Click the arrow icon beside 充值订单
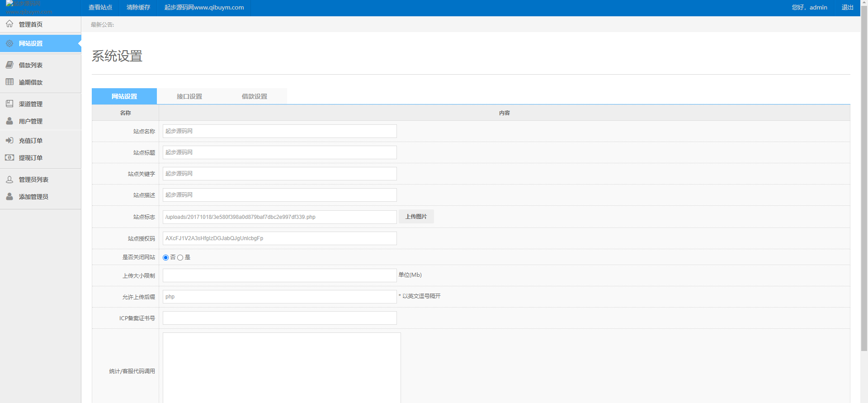The image size is (868, 403). click(9, 141)
